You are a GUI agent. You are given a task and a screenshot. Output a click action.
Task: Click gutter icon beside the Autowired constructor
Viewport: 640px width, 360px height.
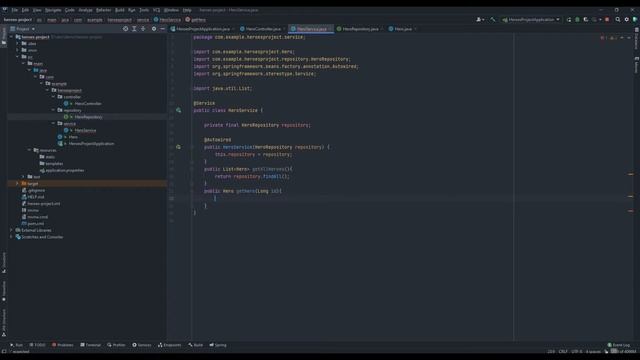[178, 147]
